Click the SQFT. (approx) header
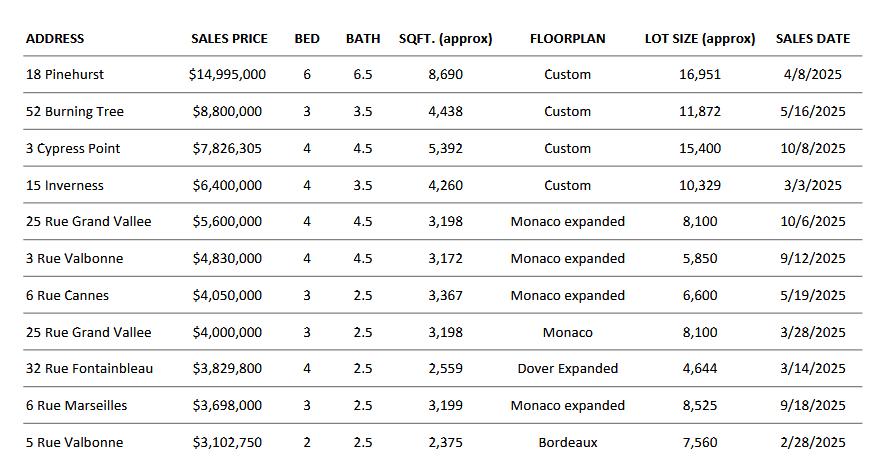 pos(445,39)
